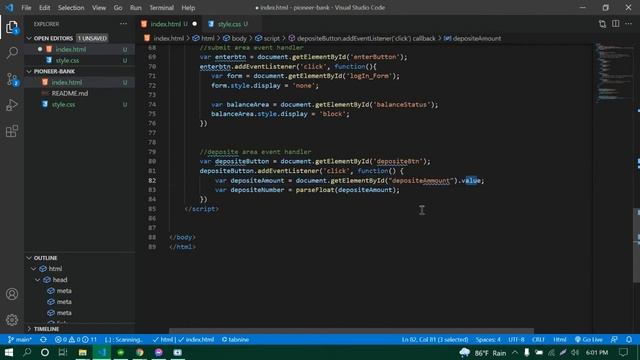
Task: Open the Accounts menu icon
Action: [12, 294]
